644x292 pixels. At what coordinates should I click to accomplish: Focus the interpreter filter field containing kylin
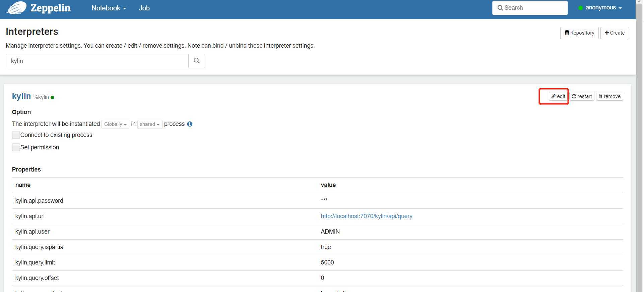point(97,61)
